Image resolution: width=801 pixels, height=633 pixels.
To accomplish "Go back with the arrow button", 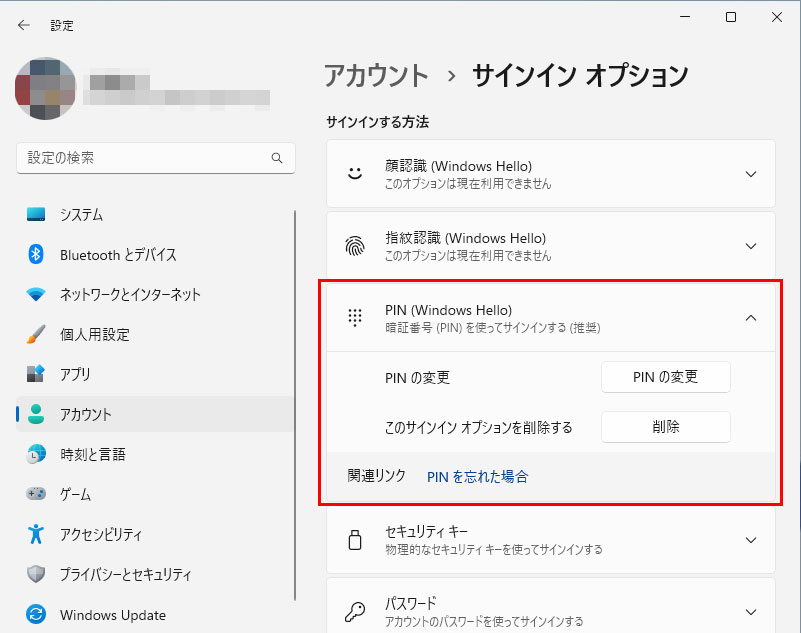I will point(23,25).
